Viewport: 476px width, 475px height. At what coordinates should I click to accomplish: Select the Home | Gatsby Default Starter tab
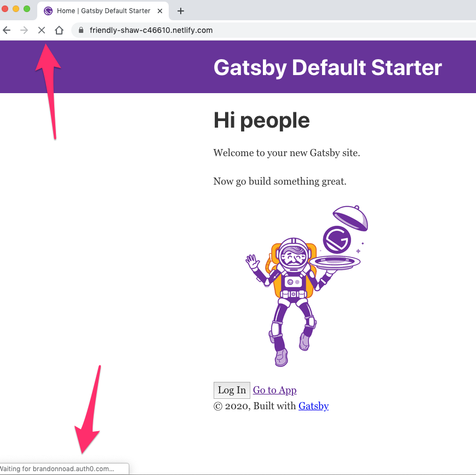coord(103,11)
